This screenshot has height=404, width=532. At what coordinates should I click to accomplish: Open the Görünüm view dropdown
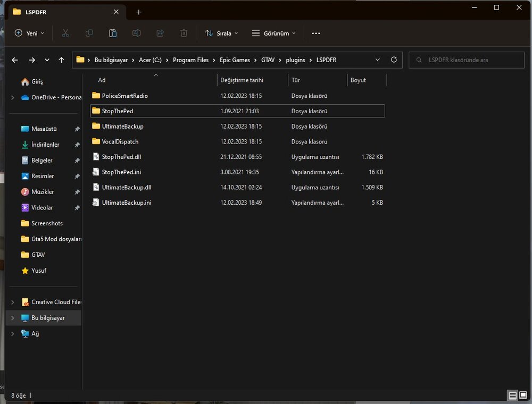point(273,33)
